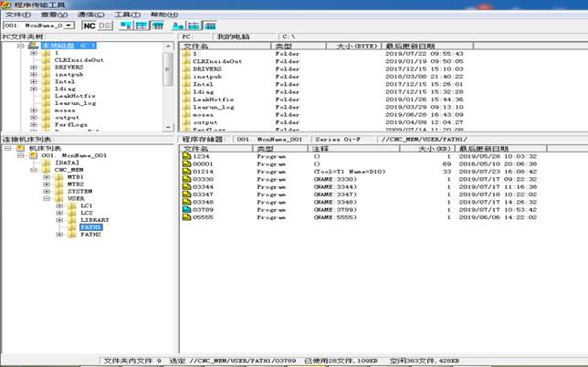Click the program icon of O5555
This screenshot has height=367, width=588.
186,217
